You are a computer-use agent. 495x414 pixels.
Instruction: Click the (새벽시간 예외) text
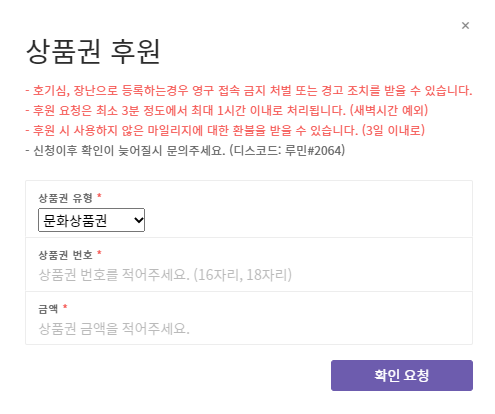389,110
